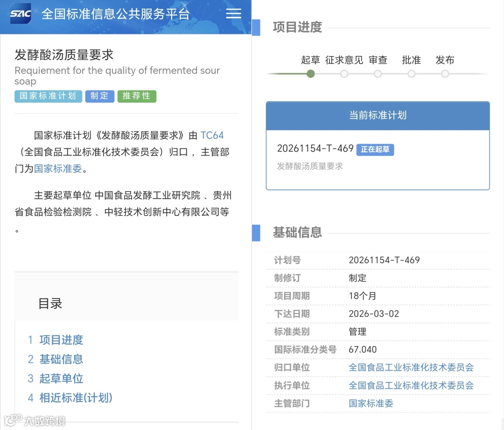Click the green 推荐性 tag
Screen dimensions: 504x430
click(137, 96)
